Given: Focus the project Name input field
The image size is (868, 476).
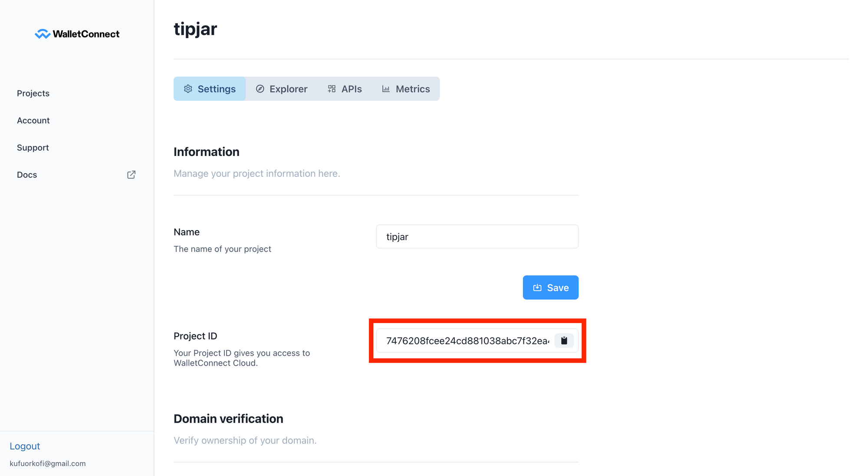Looking at the screenshot, I should [477, 237].
